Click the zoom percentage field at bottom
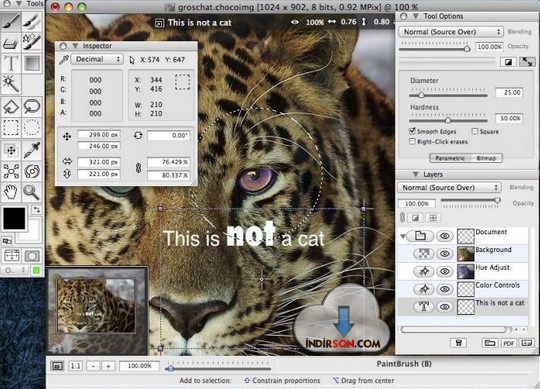 pos(139,366)
